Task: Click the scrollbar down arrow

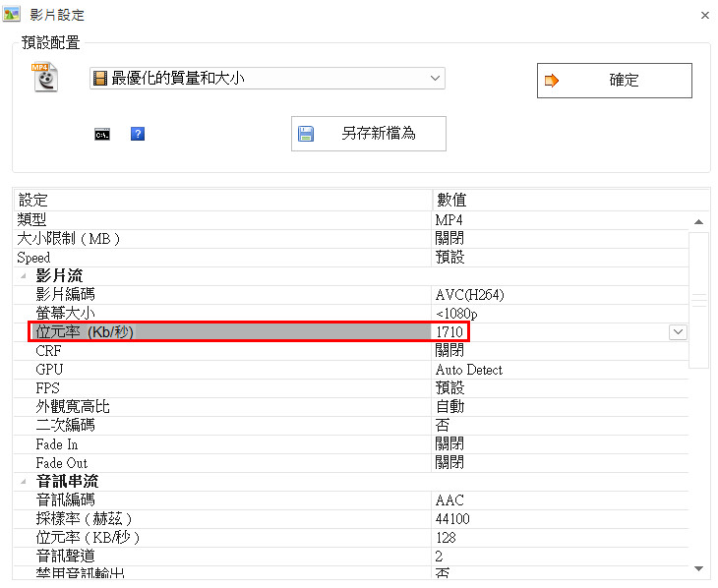Action: coord(698,568)
